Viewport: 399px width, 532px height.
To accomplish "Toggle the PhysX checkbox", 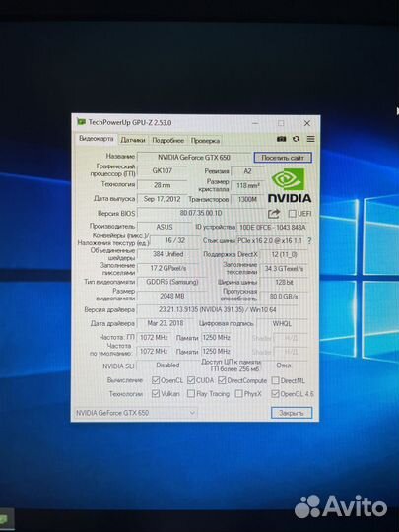I will tap(238, 393).
